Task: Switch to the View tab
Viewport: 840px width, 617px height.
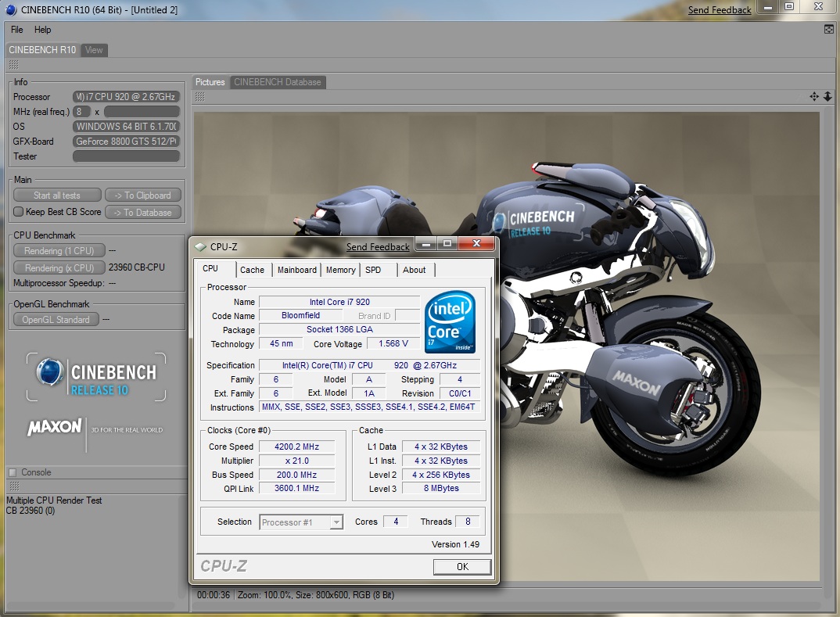Action: [x=94, y=50]
